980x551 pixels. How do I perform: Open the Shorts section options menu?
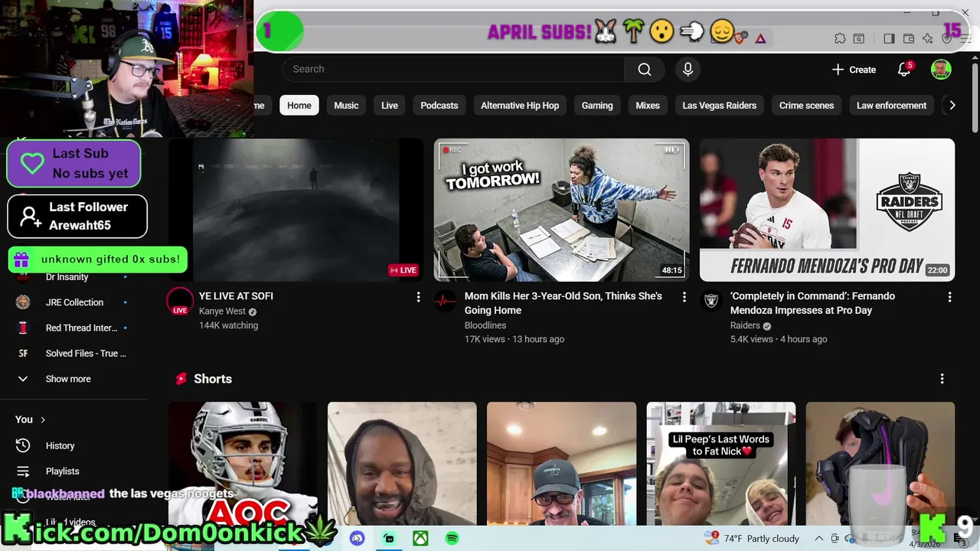(x=942, y=379)
